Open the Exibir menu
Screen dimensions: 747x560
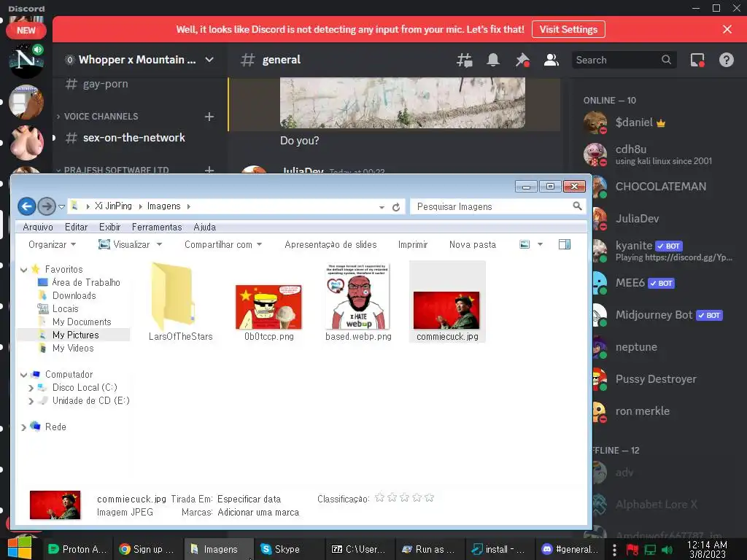(x=109, y=227)
